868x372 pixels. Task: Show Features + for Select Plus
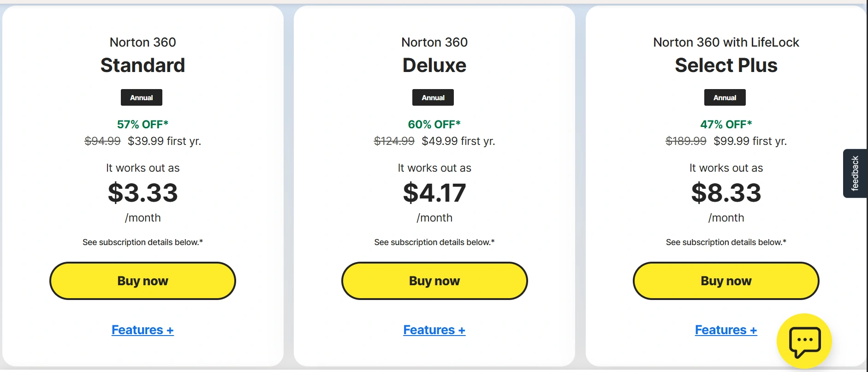click(725, 330)
